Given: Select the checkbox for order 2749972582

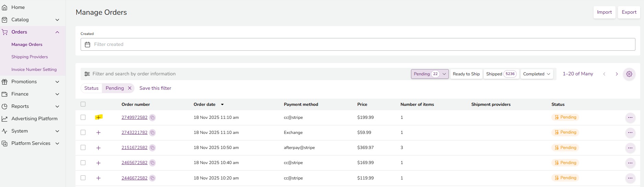Looking at the screenshot, I should click(83, 117).
